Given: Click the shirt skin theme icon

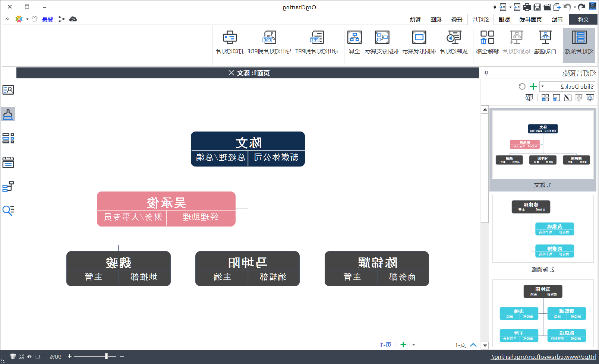Looking at the screenshot, I should 35,19.
